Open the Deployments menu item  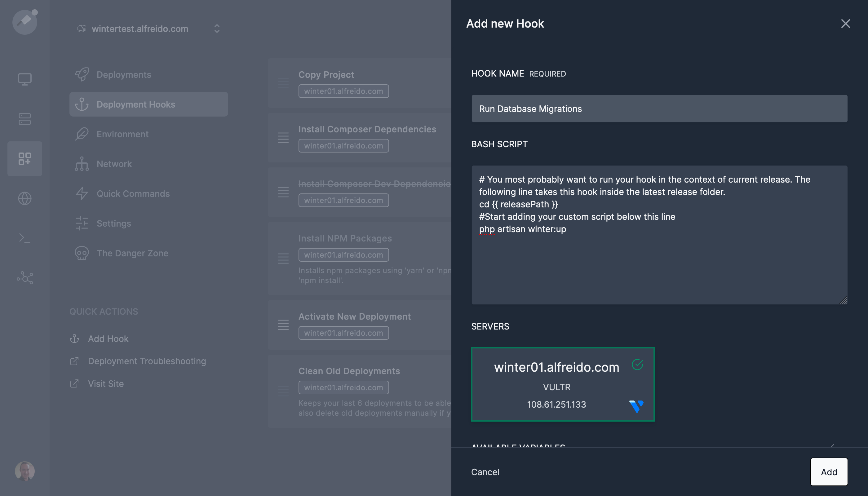pyautogui.click(x=124, y=75)
